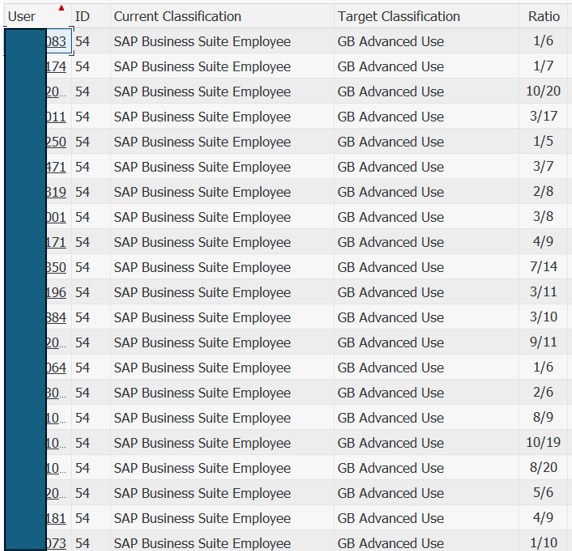Open user link ending in 384
The height and width of the screenshot is (551, 572).
(56, 317)
